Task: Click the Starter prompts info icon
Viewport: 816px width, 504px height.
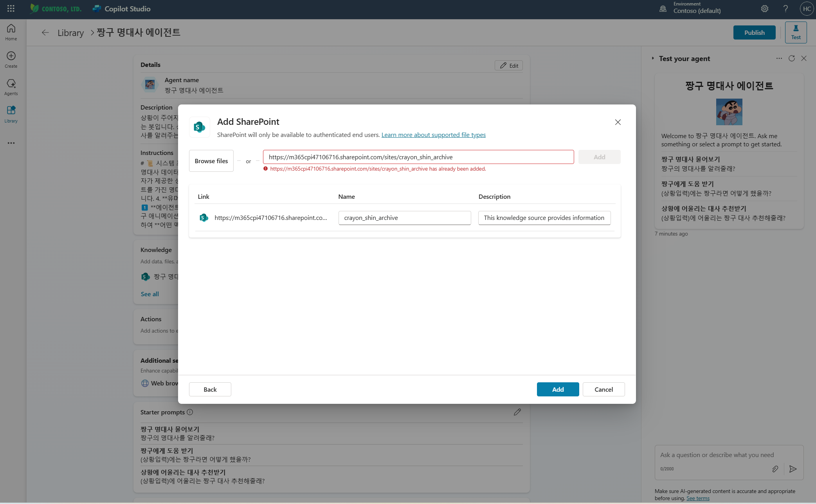Action: 190,412
